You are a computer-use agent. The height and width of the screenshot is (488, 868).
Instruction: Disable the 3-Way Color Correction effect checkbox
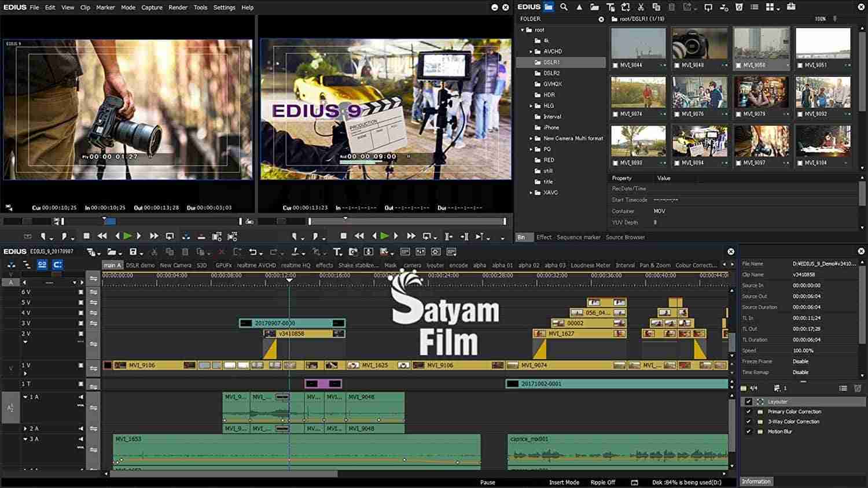point(749,422)
